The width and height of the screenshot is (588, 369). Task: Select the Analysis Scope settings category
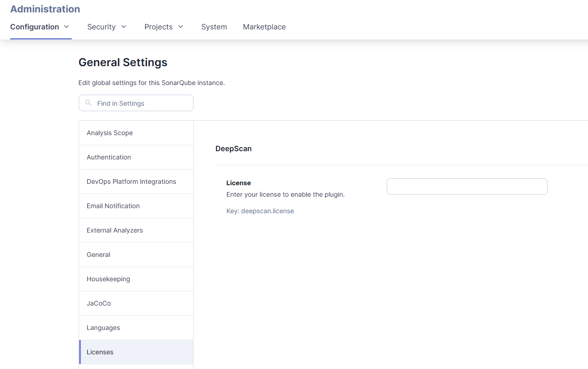point(136,133)
